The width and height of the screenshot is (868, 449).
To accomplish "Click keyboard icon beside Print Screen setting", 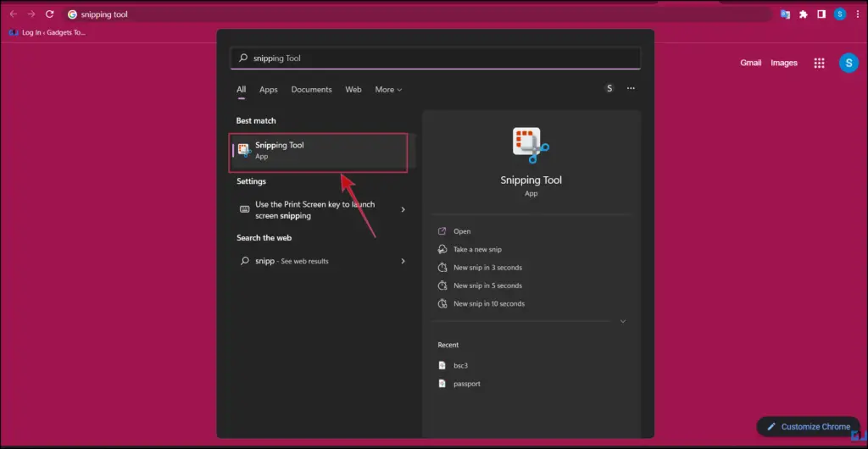I will tap(244, 209).
